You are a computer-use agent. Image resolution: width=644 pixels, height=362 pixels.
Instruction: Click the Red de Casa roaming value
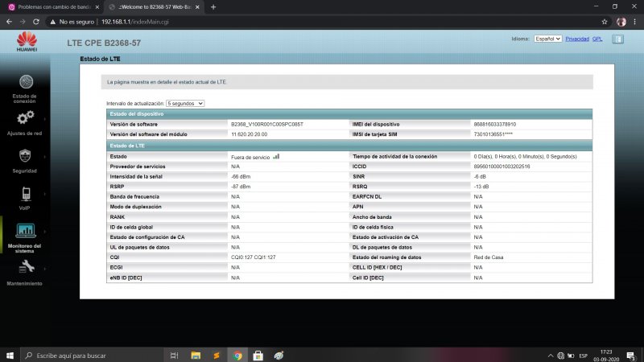point(488,257)
